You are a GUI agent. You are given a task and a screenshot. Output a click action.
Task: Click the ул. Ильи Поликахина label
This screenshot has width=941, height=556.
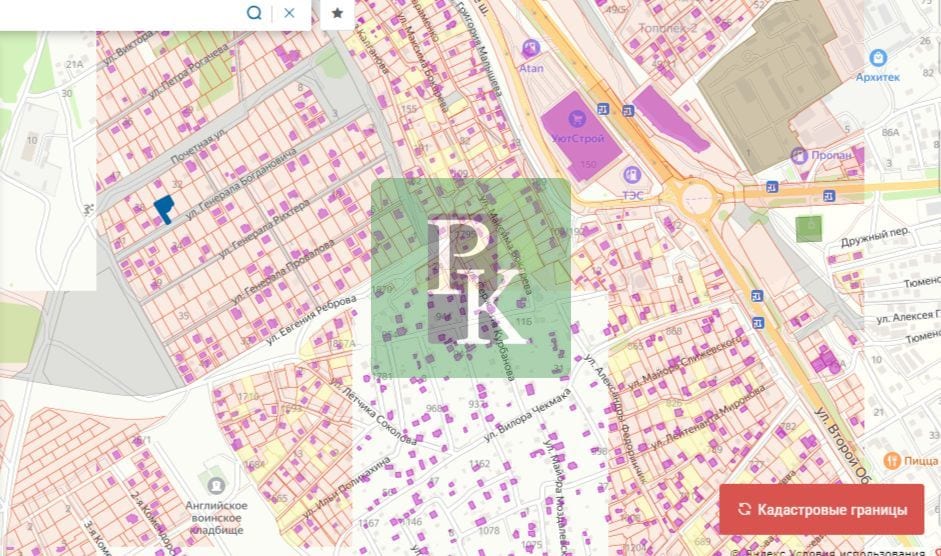pyautogui.click(x=347, y=487)
